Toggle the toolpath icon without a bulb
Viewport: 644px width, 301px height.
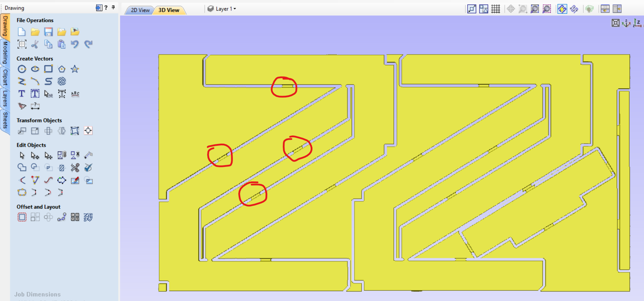[x=574, y=9]
